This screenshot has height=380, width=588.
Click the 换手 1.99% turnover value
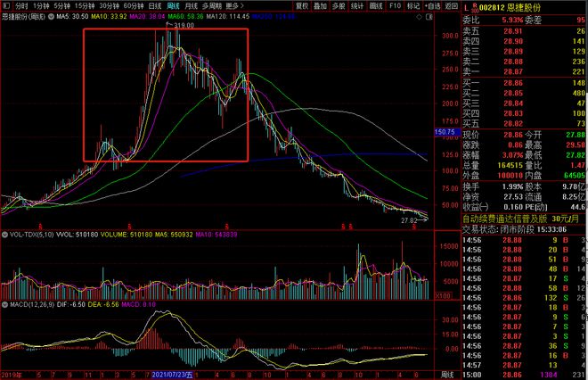point(513,186)
